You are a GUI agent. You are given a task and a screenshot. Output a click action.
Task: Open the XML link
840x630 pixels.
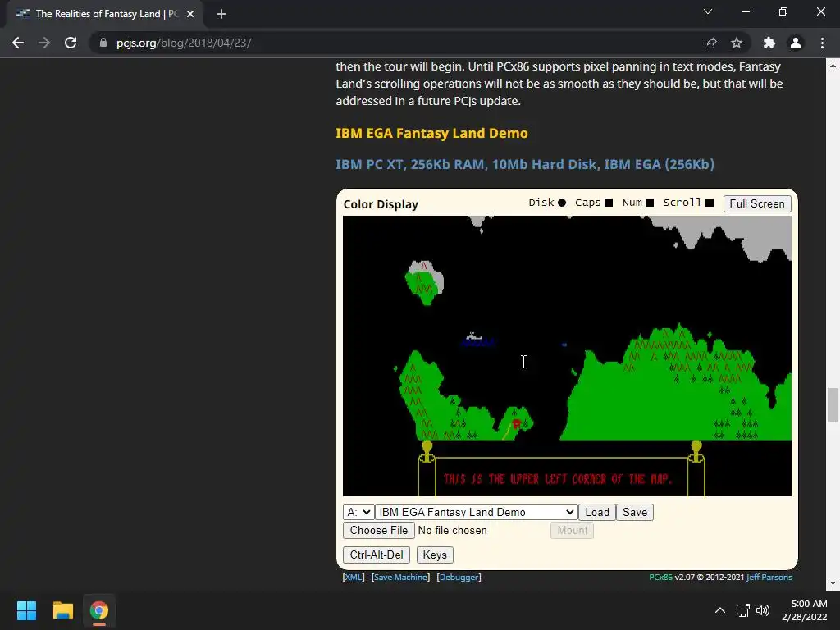354,577
